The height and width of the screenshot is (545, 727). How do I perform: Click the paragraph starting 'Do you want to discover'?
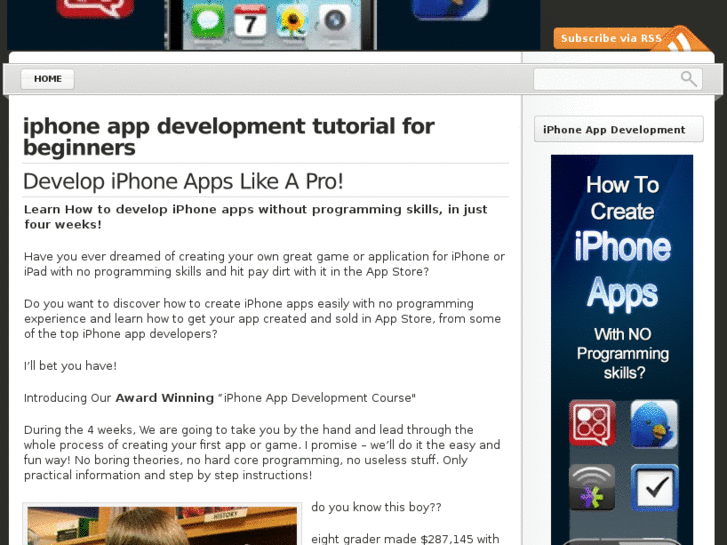[x=262, y=319]
